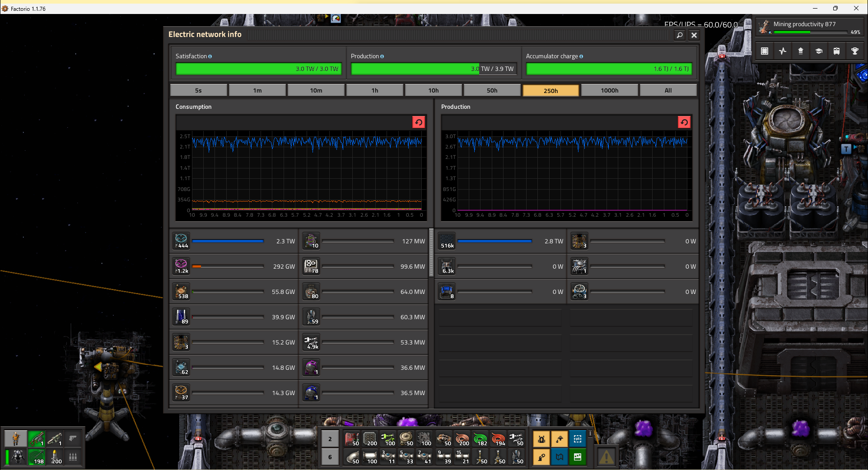Click the green import string shortcut
Image resolution: width=868 pixels, height=470 pixels.
pyautogui.click(x=578, y=457)
